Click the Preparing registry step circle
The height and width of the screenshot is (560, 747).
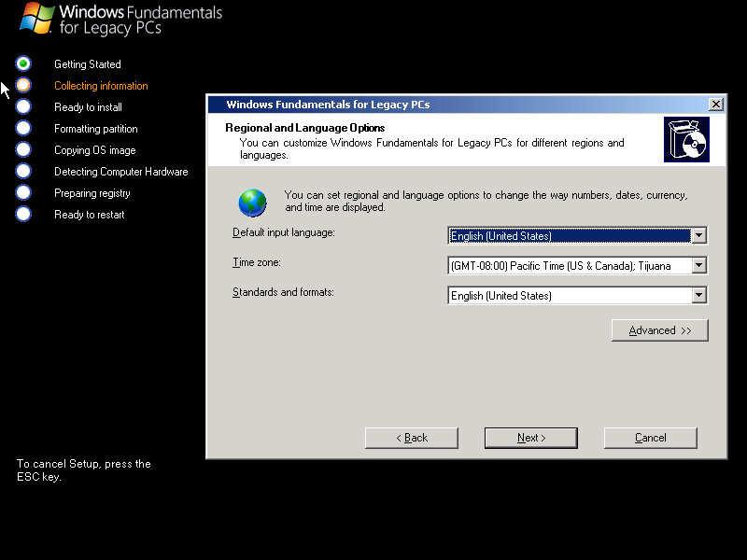point(23,192)
